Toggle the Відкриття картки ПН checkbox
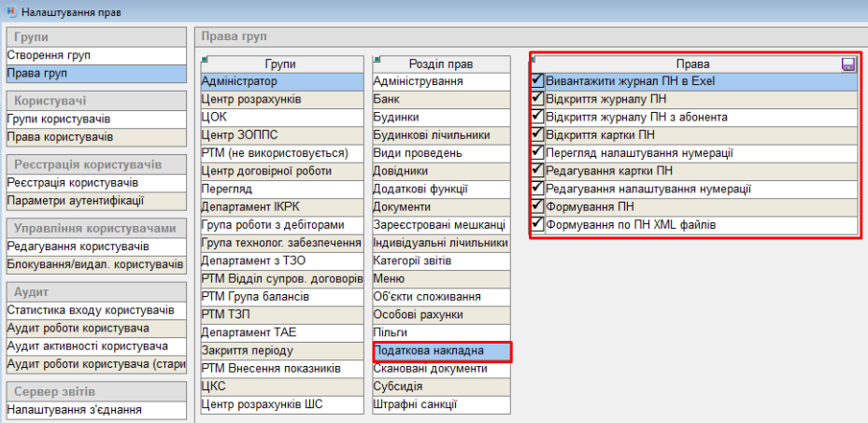The image size is (868, 423). (537, 134)
